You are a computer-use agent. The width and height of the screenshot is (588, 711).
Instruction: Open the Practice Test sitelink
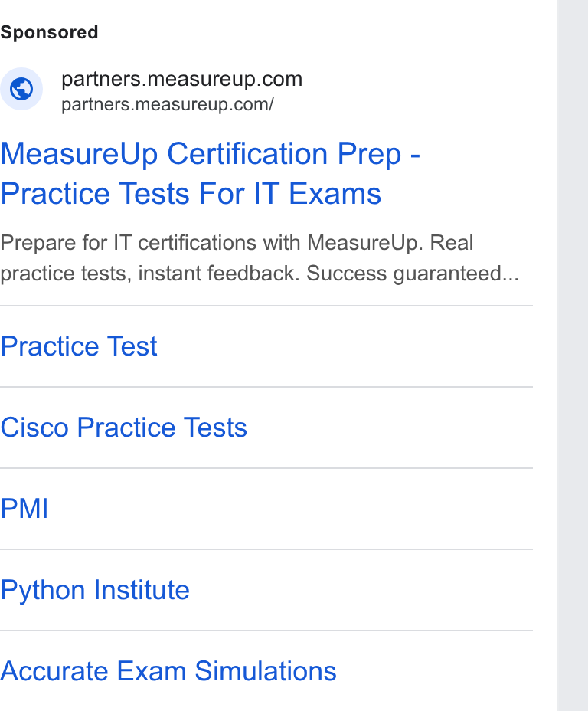[x=79, y=346]
